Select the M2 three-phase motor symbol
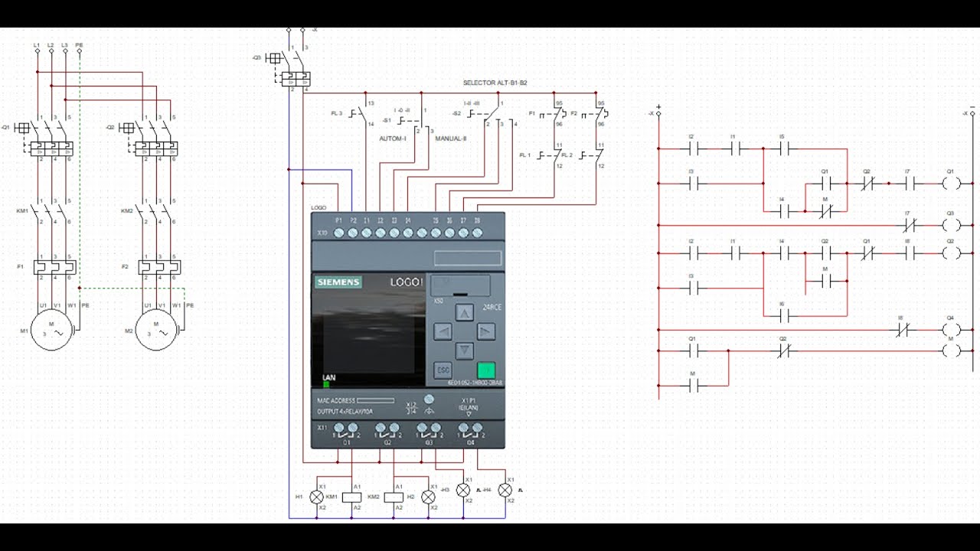The height and width of the screenshot is (551, 980). (x=156, y=330)
